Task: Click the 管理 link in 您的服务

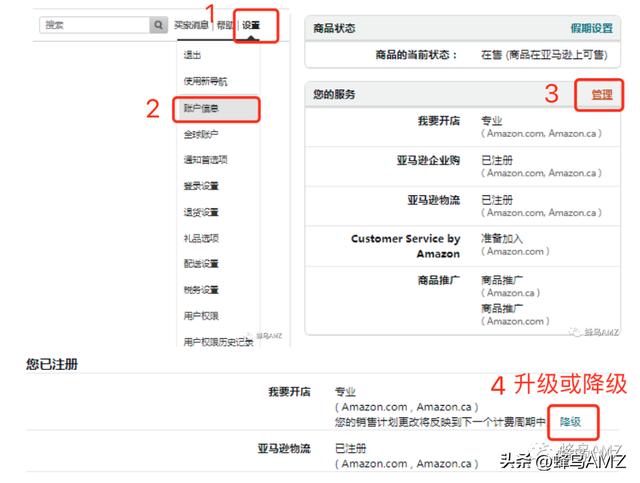Action: coord(602,95)
